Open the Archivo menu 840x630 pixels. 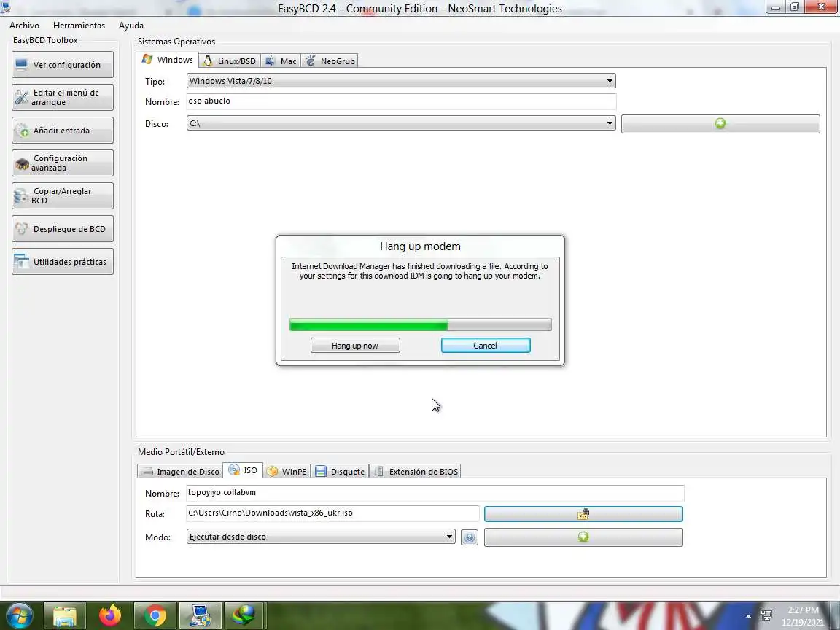point(24,26)
